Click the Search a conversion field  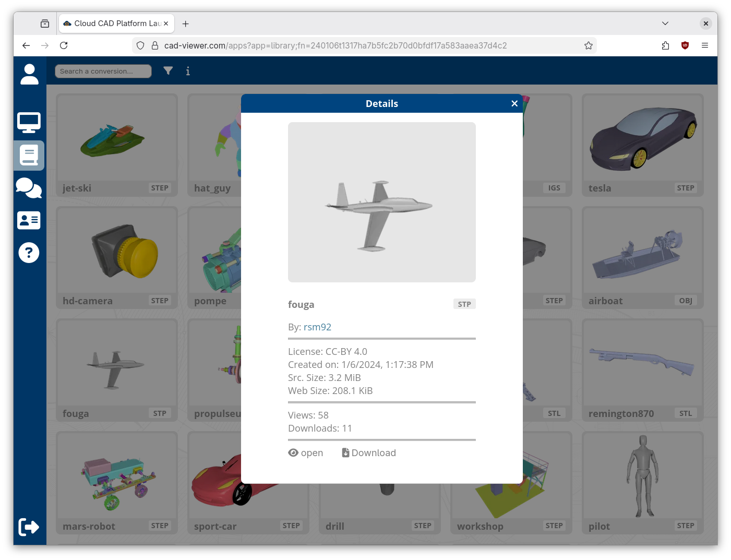[x=103, y=71]
